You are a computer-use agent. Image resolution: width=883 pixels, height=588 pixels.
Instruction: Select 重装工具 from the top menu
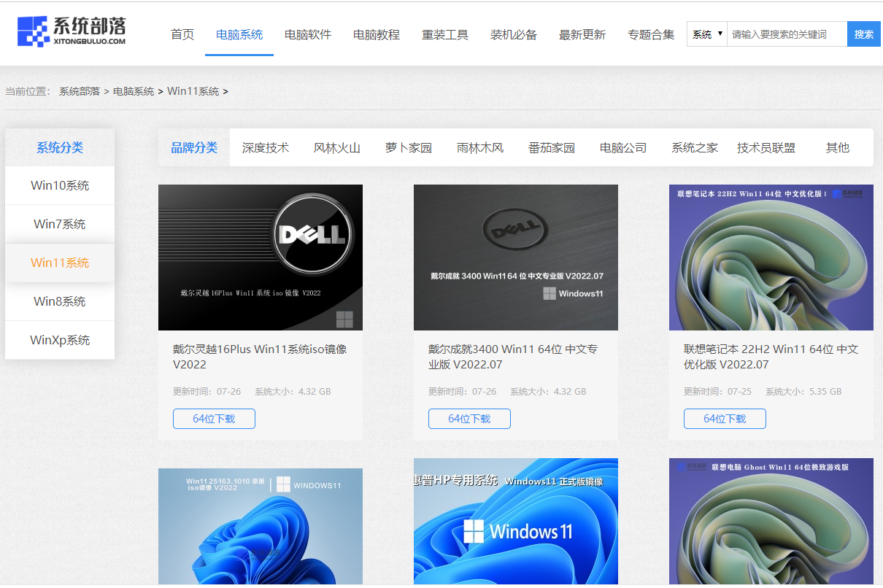point(445,34)
